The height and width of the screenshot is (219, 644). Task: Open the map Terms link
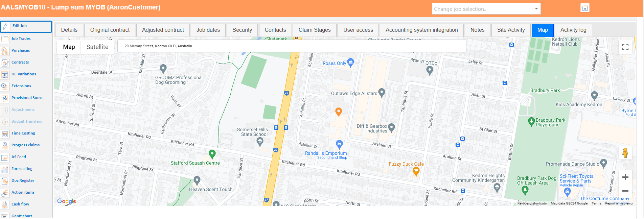(x=596, y=203)
